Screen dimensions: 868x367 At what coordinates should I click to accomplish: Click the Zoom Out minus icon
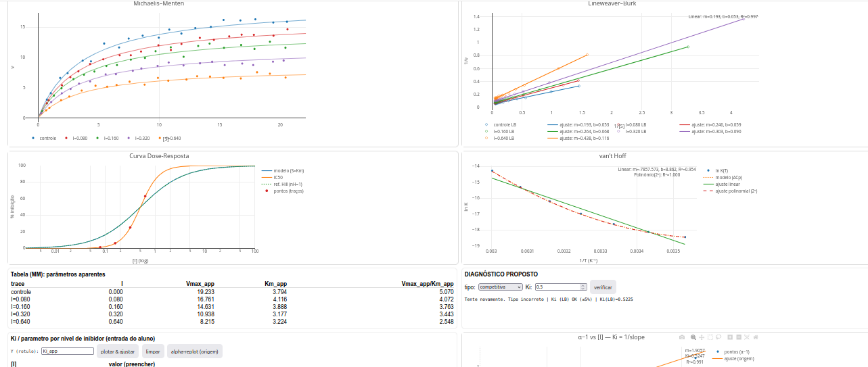point(739,337)
